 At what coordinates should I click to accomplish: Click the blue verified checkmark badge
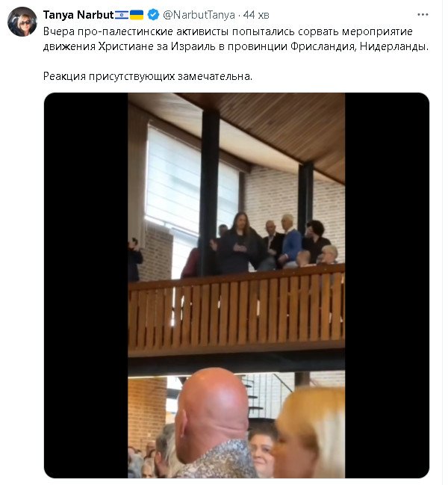(153, 14)
